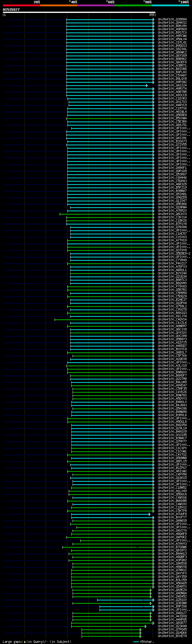Open the UniRef100_C5XAA7 entry

[172, 76]
